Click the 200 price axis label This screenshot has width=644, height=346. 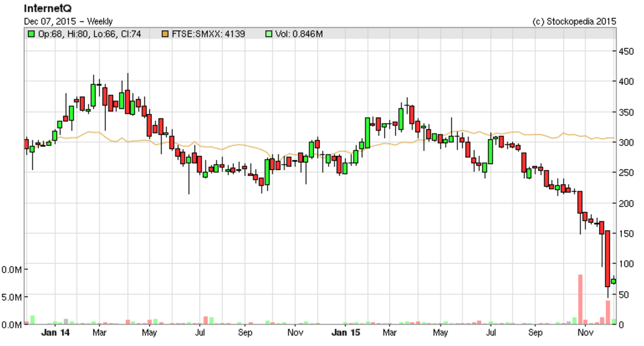point(626,203)
